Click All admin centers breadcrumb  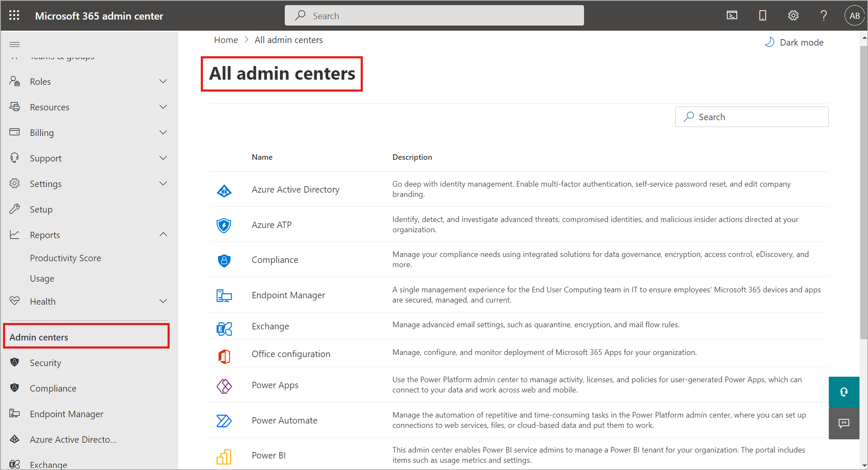tap(289, 40)
